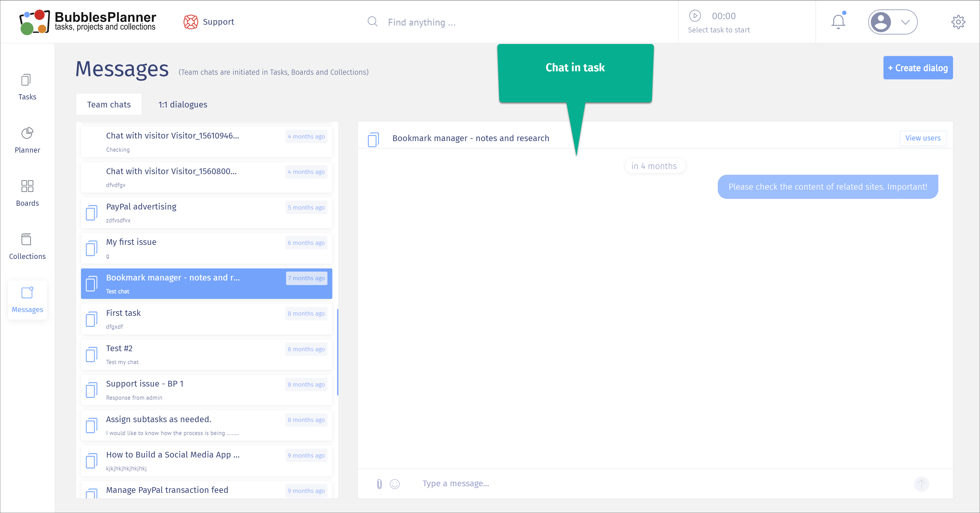Viewport: 980px width, 513px height.
Task: Start the task timer play button
Action: tap(695, 16)
